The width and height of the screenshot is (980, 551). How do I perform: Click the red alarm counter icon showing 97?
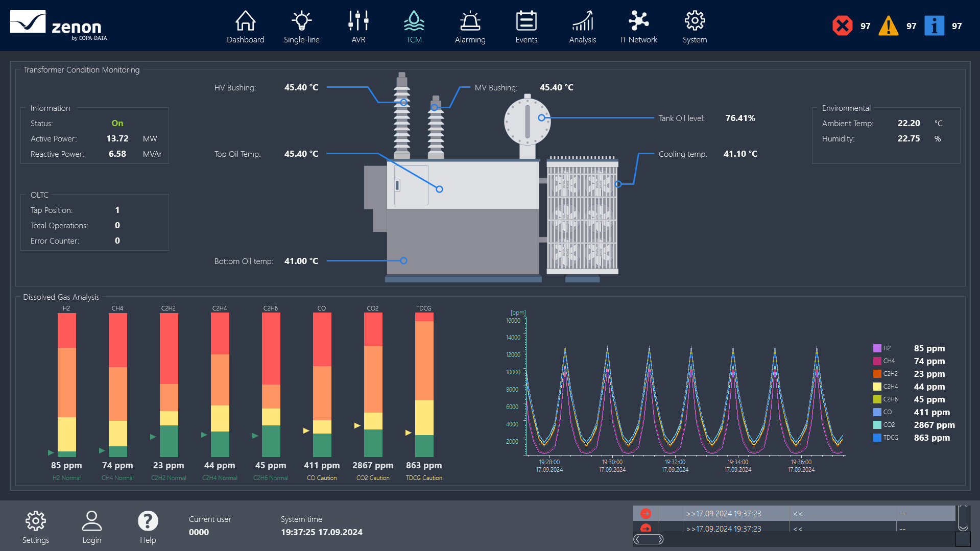point(842,25)
